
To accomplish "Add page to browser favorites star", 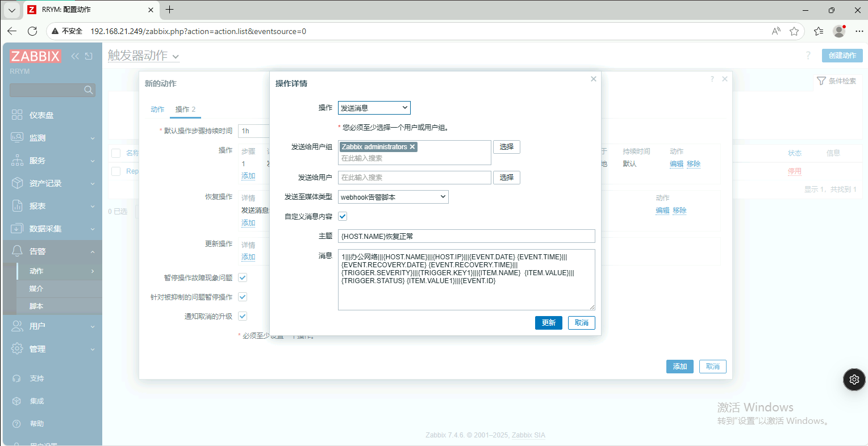I will click(x=794, y=31).
